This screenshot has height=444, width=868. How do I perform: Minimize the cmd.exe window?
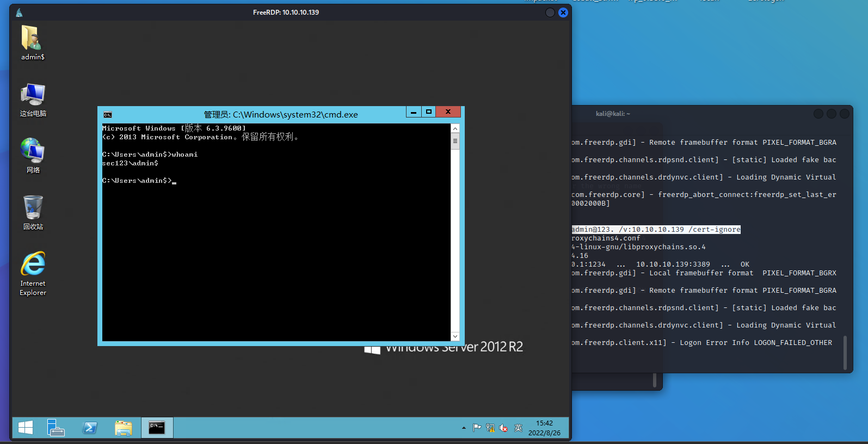[x=414, y=112]
